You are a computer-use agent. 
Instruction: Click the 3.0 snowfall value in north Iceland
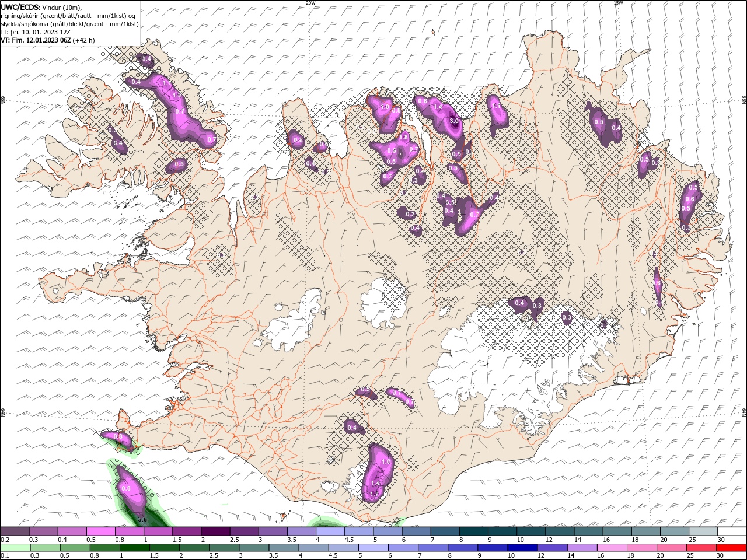coord(455,120)
